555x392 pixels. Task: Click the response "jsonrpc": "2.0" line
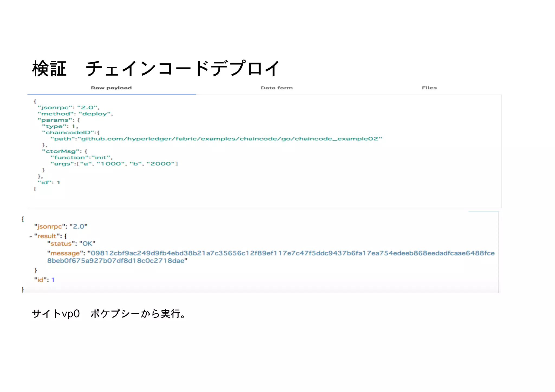point(61,226)
